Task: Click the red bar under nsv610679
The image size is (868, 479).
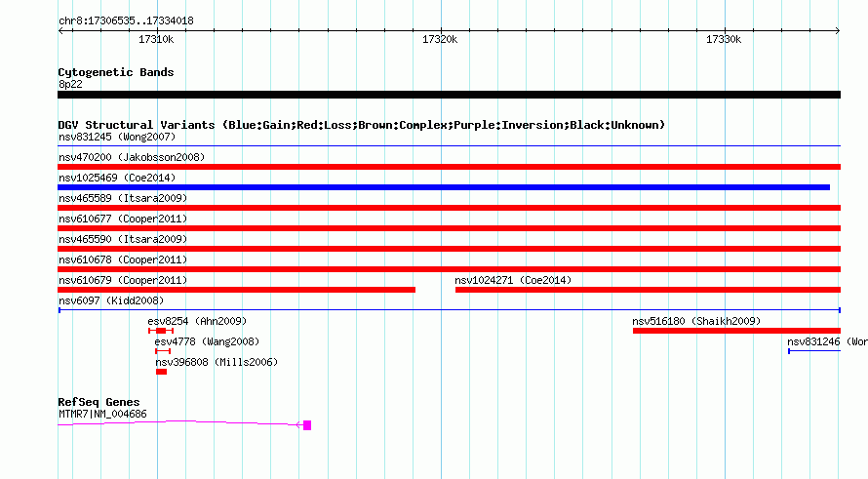Action: click(x=236, y=290)
